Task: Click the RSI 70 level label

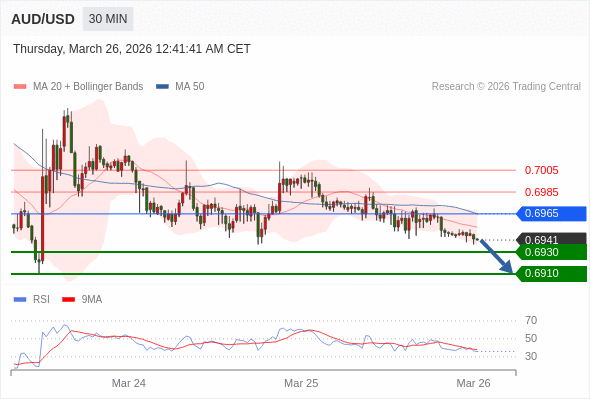Action: pos(531,321)
